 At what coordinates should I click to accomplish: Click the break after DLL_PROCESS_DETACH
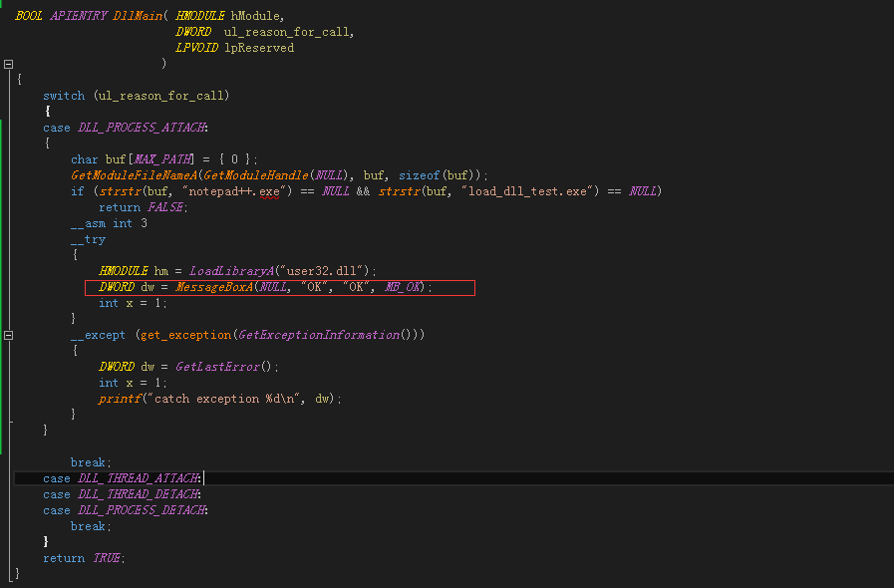click(90, 526)
